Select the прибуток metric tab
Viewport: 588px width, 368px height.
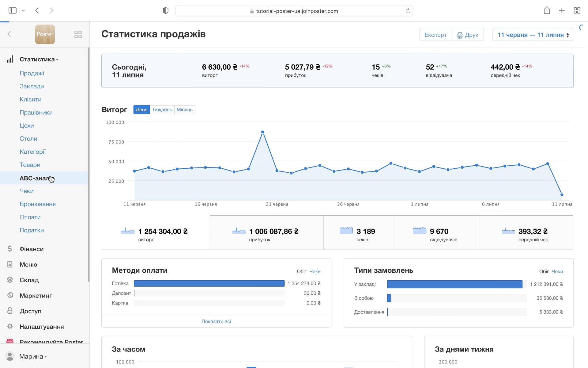coord(266,232)
